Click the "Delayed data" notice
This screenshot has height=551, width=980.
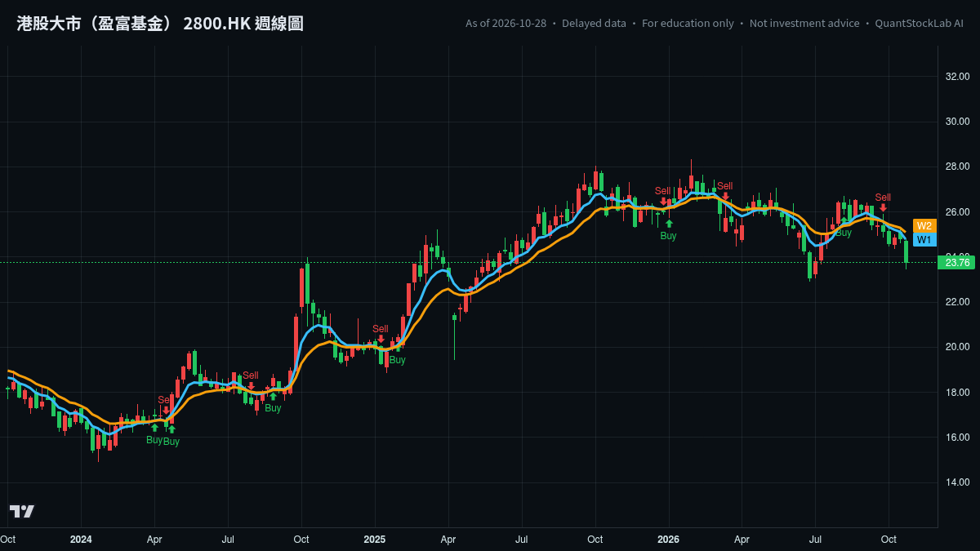coord(594,24)
